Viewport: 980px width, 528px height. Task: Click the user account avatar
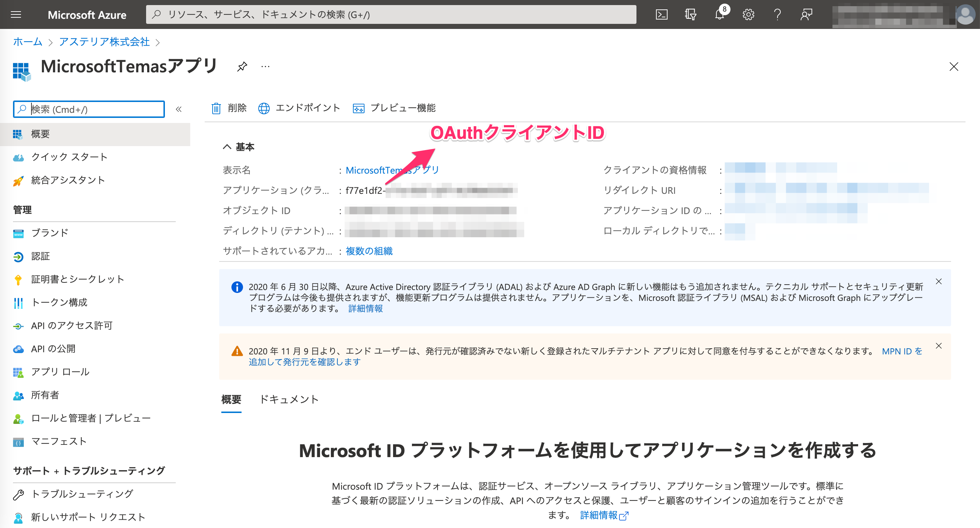pyautogui.click(x=965, y=14)
